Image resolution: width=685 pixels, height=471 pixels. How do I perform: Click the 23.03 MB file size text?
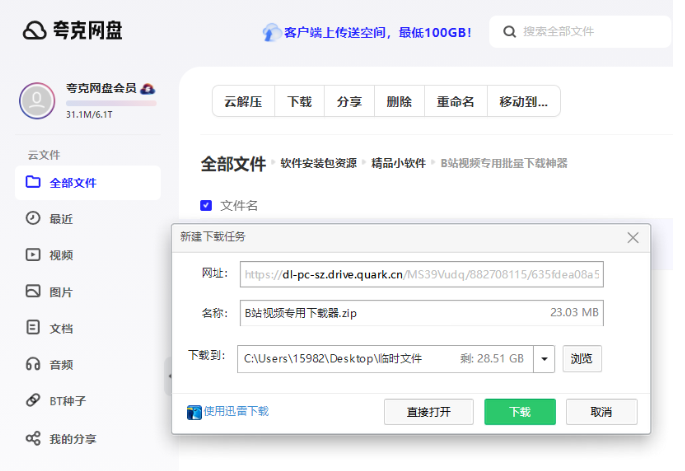[x=574, y=312]
